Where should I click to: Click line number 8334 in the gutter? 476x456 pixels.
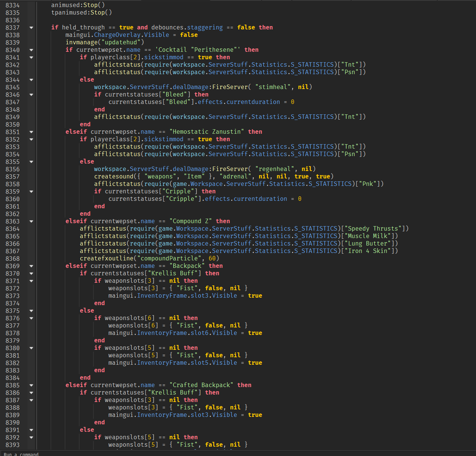[13, 5]
